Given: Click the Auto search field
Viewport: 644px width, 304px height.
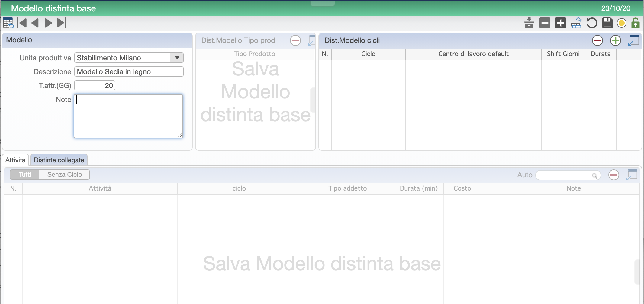Looking at the screenshot, I should coord(568,175).
